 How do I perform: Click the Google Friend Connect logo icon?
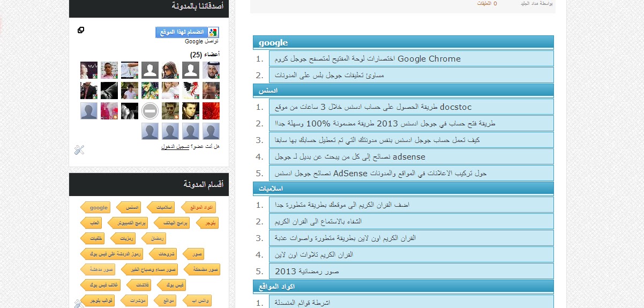pyautogui.click(x=213, y=32)
